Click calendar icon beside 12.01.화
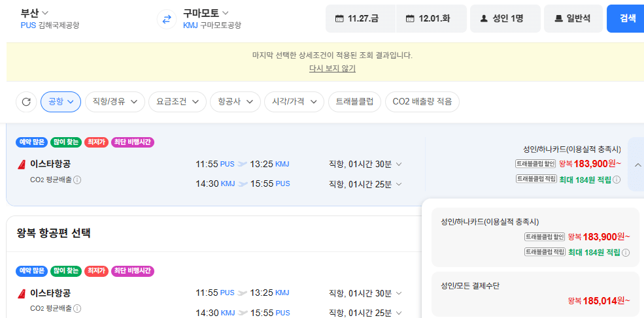644x318 pixels. click(x=410, y=18)
